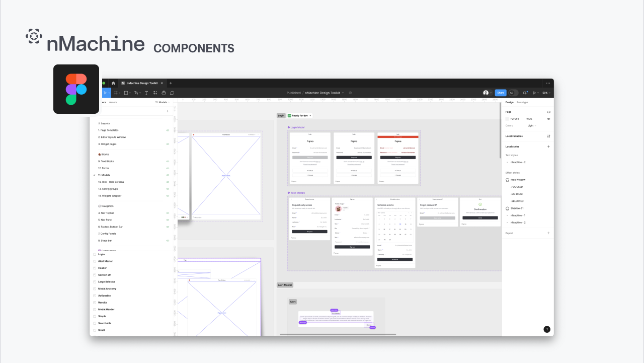Open the play button options arrow
Image resolution: width=644 pixels, height=363 pixels.
(x=538, y=93)
